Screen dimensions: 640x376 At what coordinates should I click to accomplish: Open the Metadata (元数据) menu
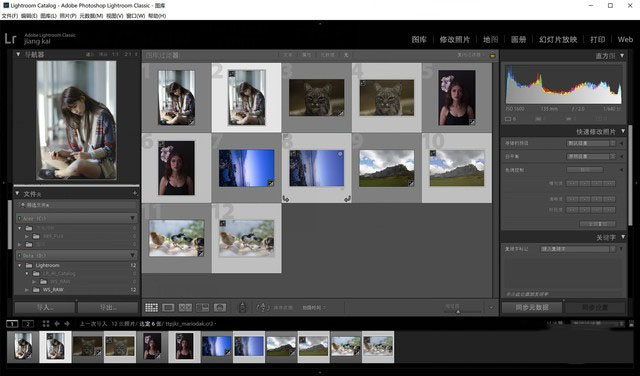91,16
